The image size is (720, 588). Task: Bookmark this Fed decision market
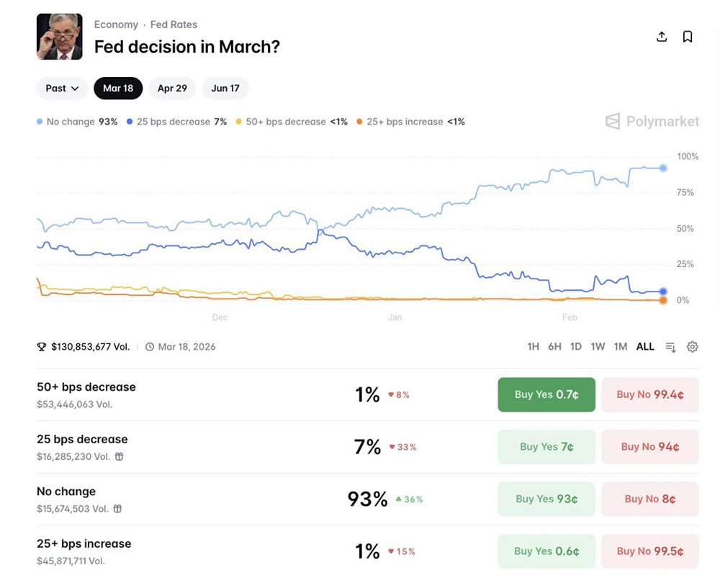coord(688,37)
